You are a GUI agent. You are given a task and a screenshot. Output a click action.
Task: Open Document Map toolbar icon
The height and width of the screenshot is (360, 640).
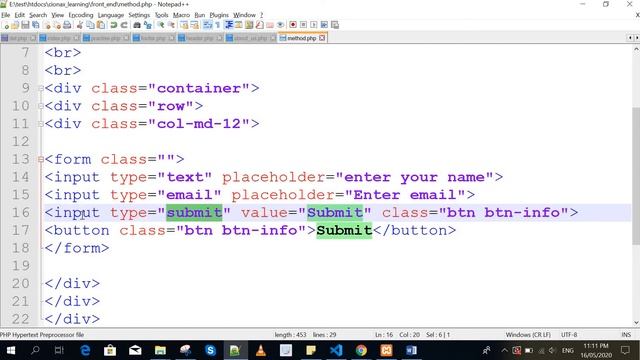click(249, 25)
